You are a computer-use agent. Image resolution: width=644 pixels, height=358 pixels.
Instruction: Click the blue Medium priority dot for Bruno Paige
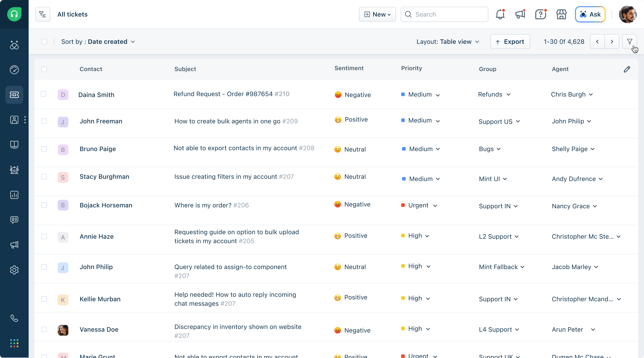pyautogui.click(x=404, y=149)
